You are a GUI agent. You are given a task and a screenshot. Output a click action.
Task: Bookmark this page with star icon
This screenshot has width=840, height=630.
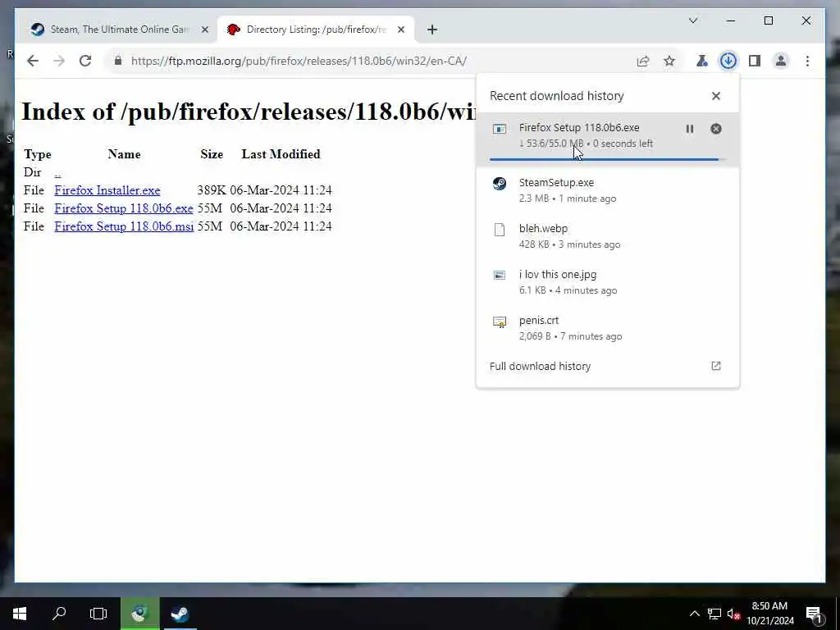[669, 61]
